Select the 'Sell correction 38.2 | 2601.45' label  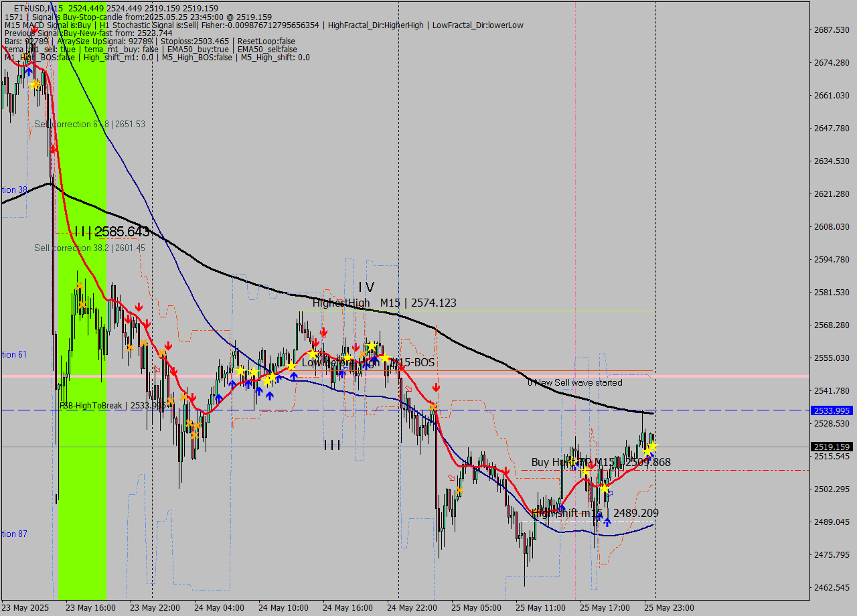(x=90, y=248)
